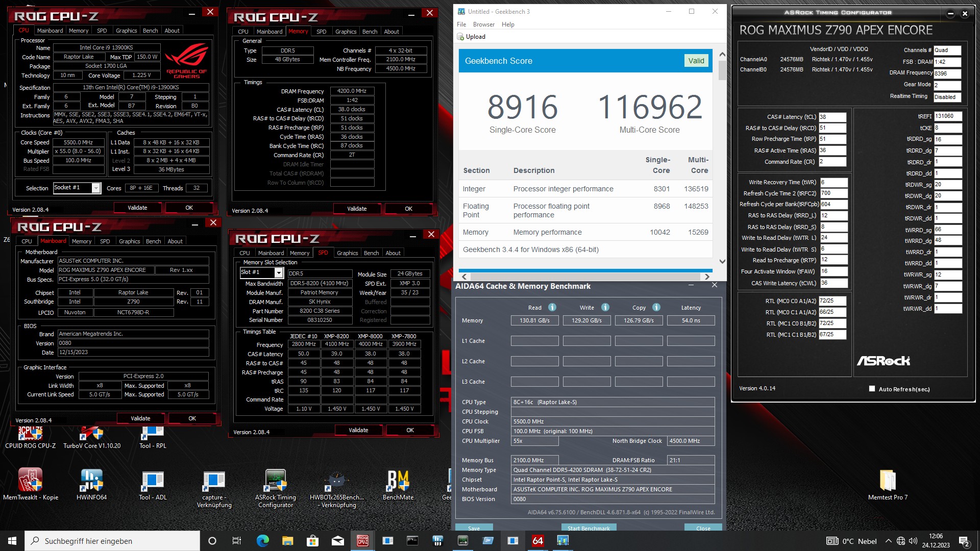Open Microsoft Edge from the taskbar
980x551 pixels.
point(263,541)
